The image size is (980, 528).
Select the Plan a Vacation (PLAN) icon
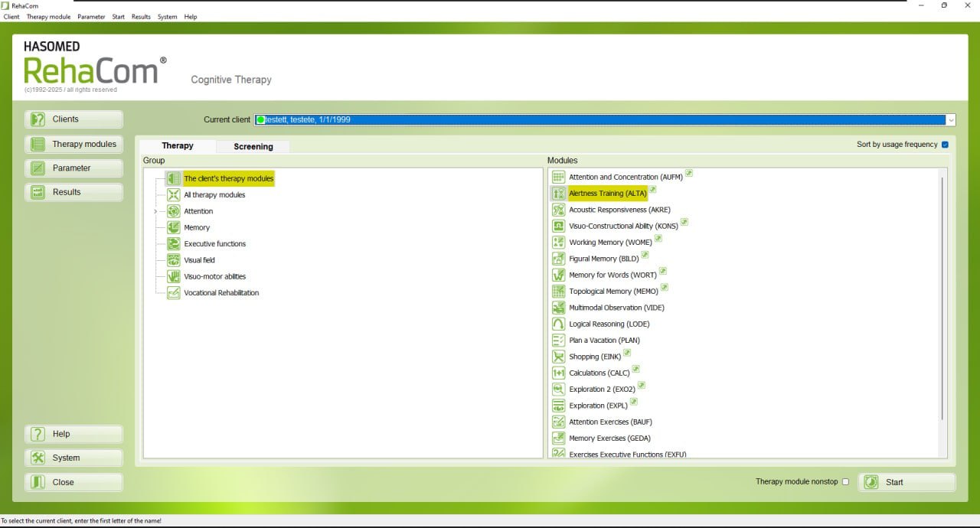click(x=558, y=340)
